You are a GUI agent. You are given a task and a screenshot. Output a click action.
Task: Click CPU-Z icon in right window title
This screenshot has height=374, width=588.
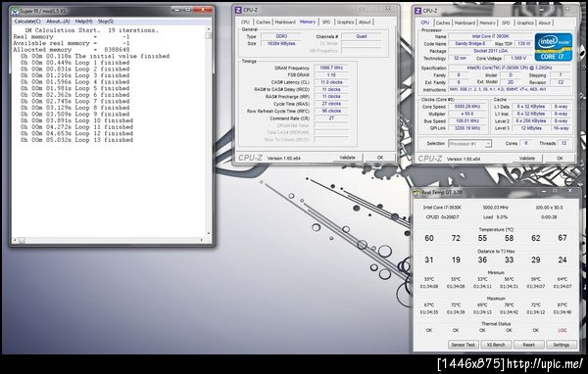coord(418,11)
